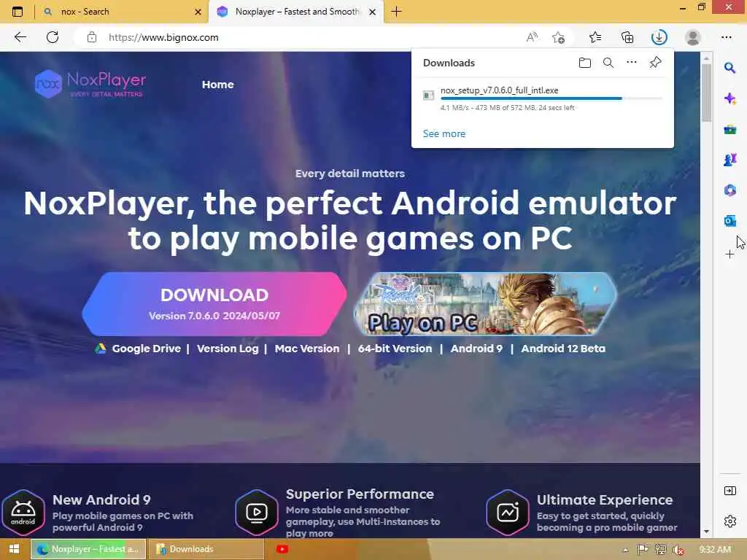This screenshot has height=560, width=747.
Task: Click the Action Center flag tray icon
Action: point(643,550)
